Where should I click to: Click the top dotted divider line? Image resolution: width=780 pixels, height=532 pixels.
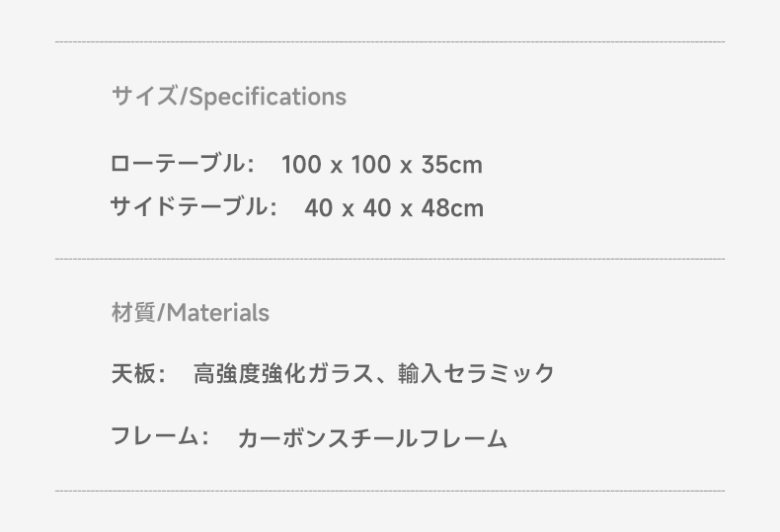[390, 41]
